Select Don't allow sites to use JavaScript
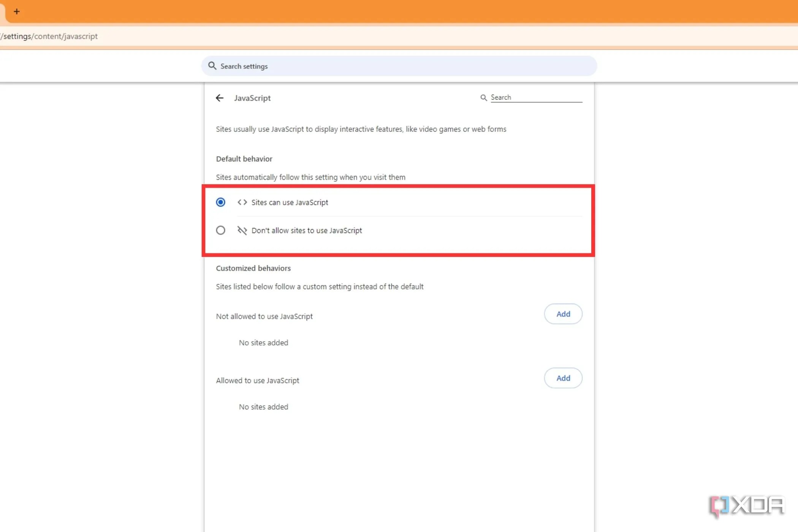The image size is (798, 532). 220,230
